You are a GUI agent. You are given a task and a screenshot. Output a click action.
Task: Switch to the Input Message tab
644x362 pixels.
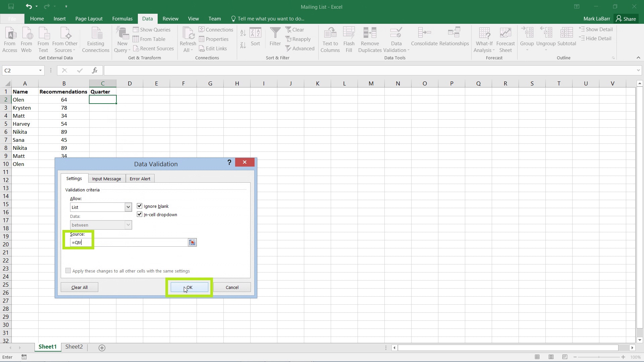[x=106, y=179]
